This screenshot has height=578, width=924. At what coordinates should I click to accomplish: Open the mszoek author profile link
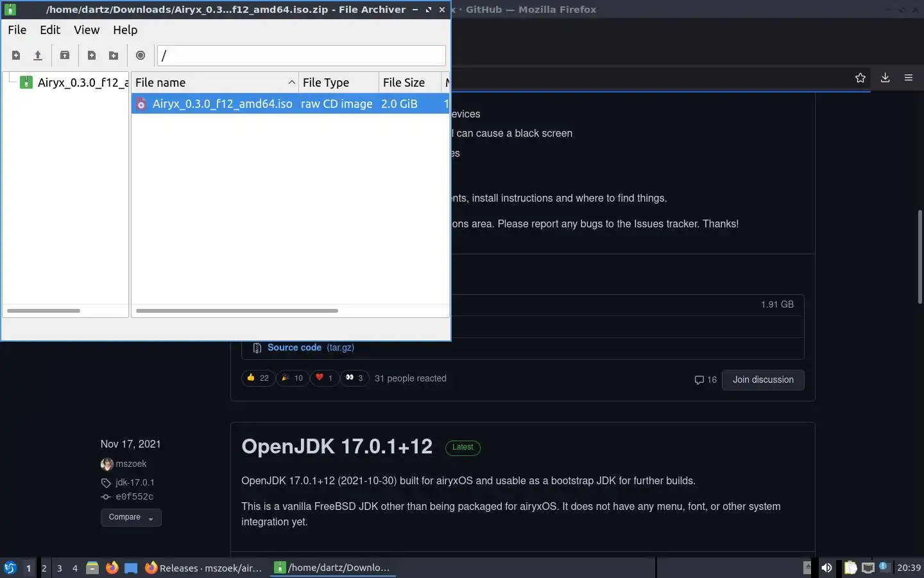(x=131, y=464)
